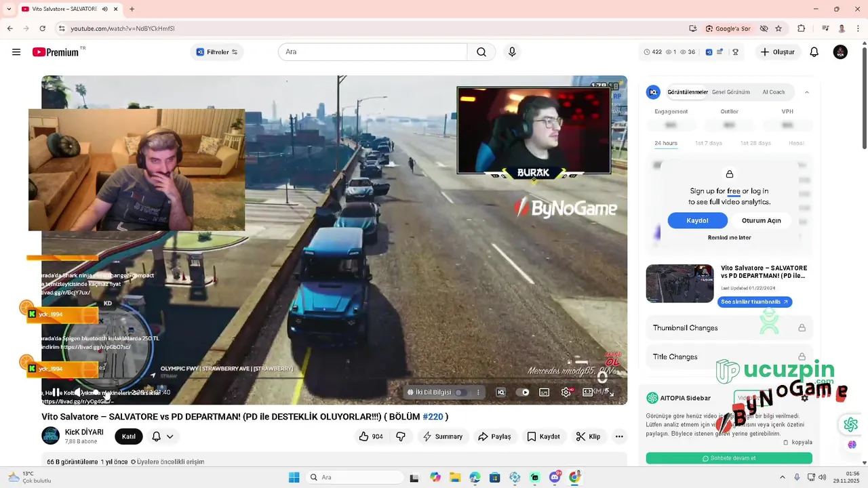Click Oturum Açın login button
This screenshot has height=488, width=868.
[x=761, y=220]
